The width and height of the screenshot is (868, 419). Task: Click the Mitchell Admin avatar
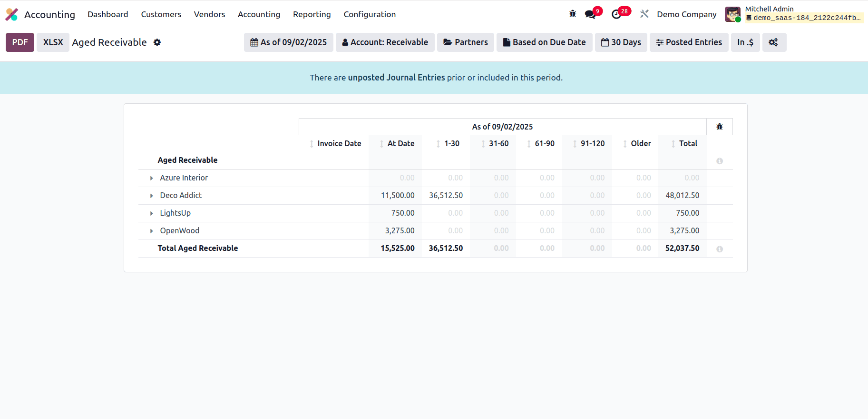pyautogui.click(x=732, y=14)
